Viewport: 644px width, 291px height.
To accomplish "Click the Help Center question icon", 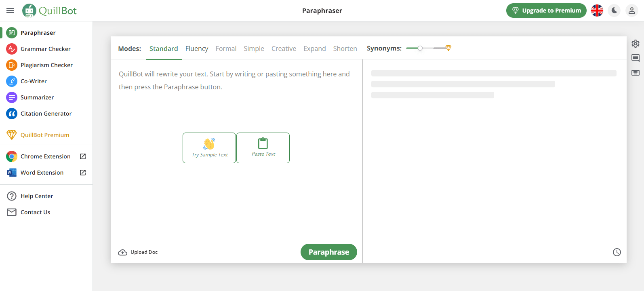I will 12,196.
